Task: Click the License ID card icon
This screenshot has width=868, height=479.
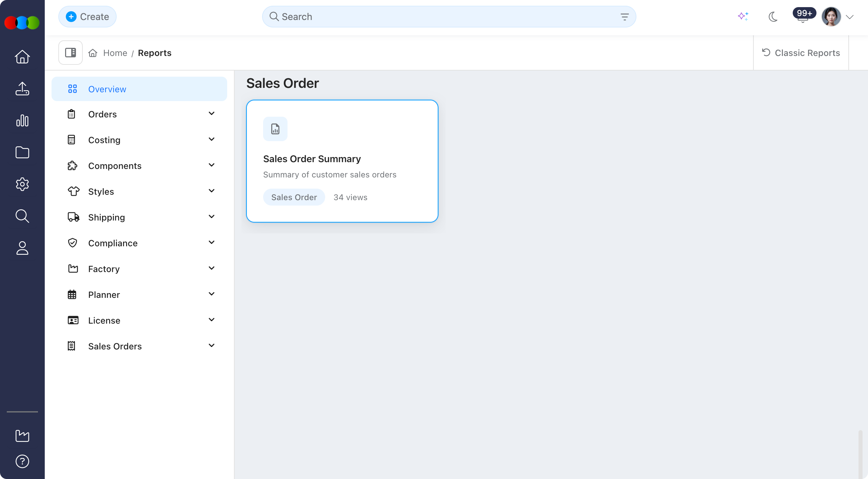Action: [73, 320]
